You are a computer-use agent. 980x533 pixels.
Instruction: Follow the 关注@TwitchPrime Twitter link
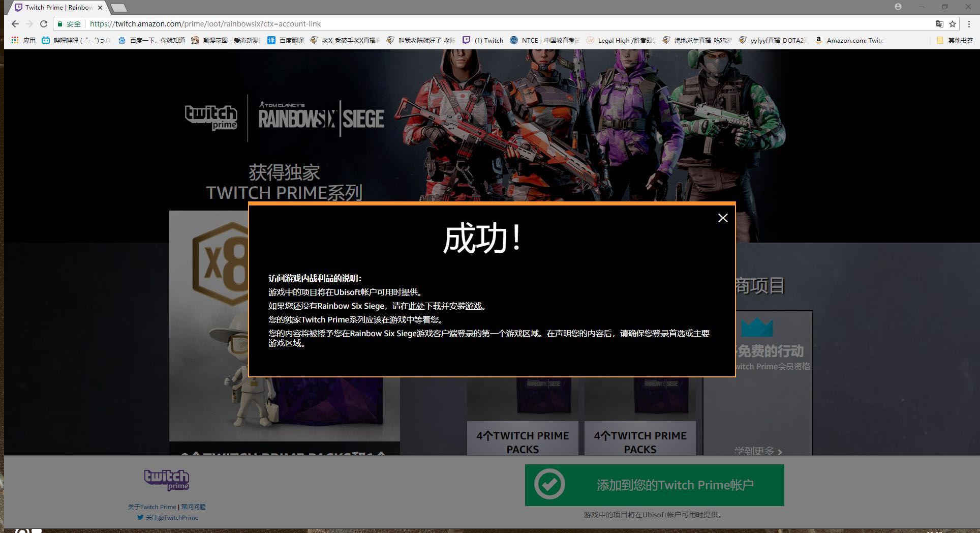click(x=168, y=518)
